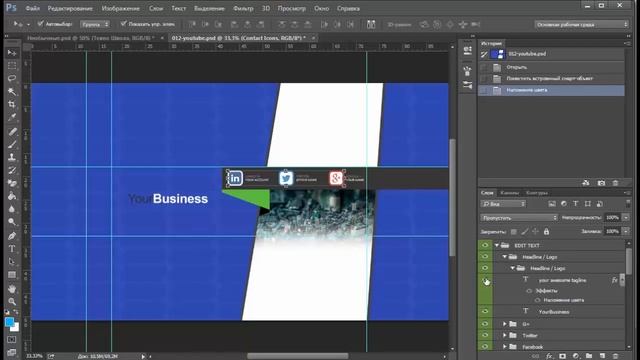Select the Brush tool

click(x=12, y=144)
